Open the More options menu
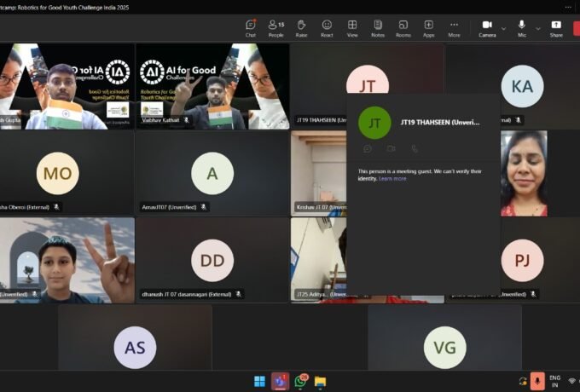Image resolution: width=580 pixels, height=392 pixels. pos(454,28)
